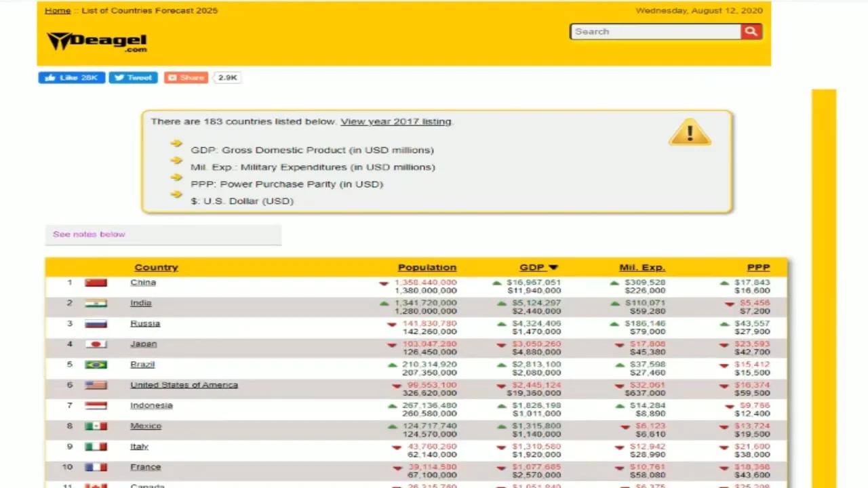
Task: Click the Deagel.com logo
Action: (x=96, y=42)
